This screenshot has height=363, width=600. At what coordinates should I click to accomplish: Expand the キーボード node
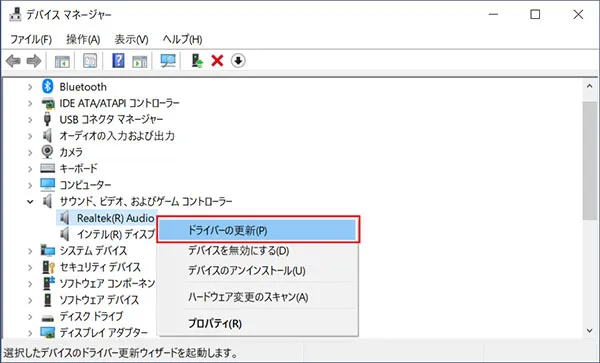30,169
